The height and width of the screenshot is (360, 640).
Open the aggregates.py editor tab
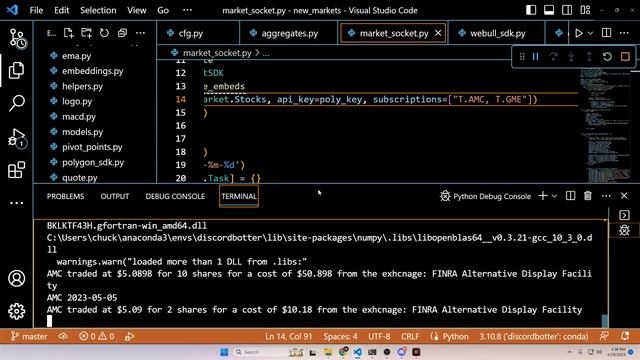click(289, 33)
